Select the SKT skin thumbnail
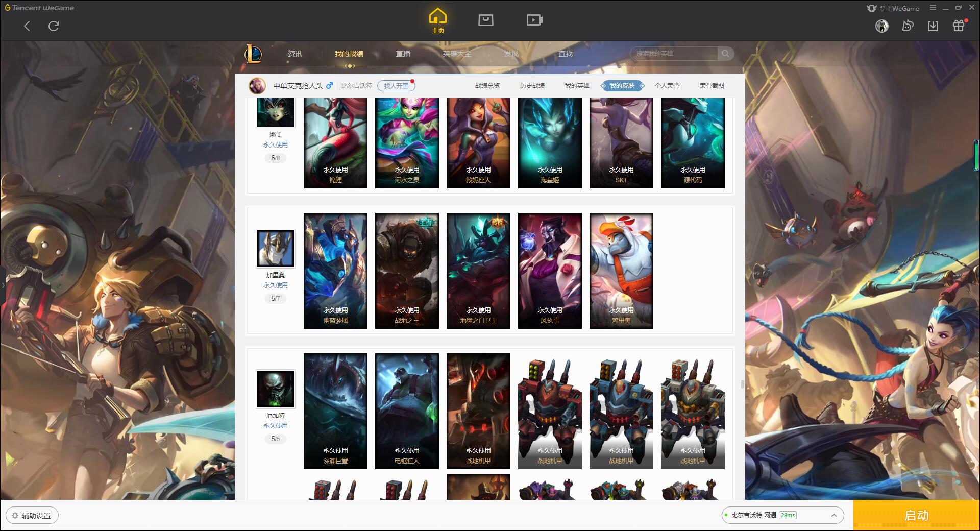Viewport: 980px width, 531px height. [621, 143]
